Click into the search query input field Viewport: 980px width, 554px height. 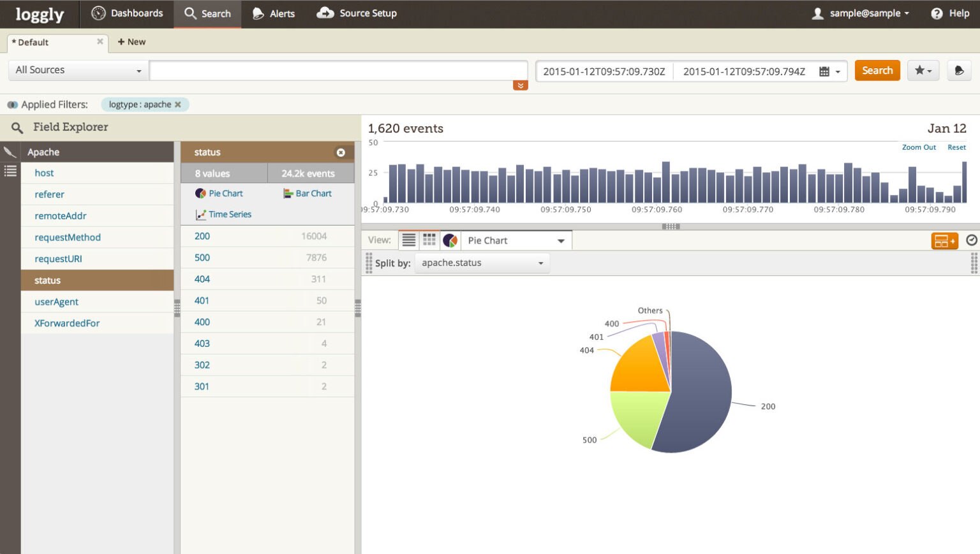click(338, 71)
